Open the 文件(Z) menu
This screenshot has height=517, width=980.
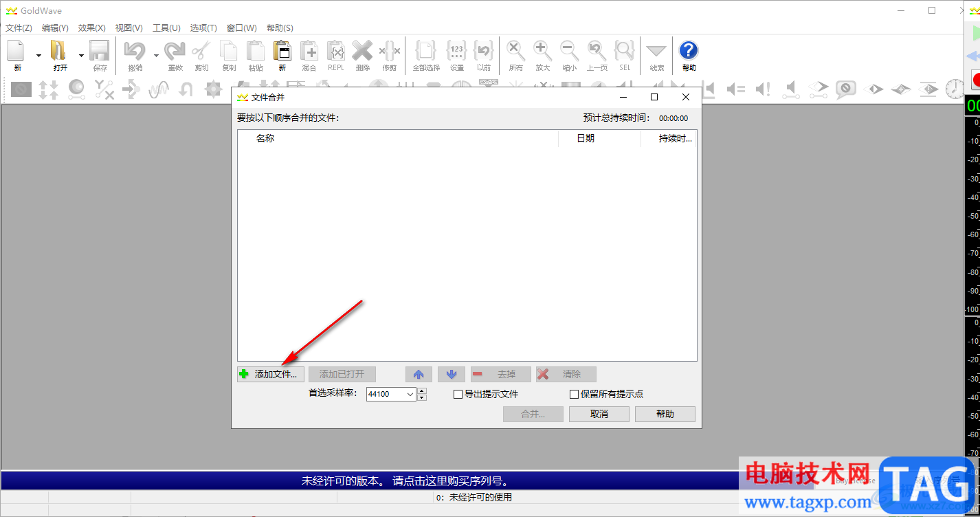pyautogui.click(x=19, y=28)
